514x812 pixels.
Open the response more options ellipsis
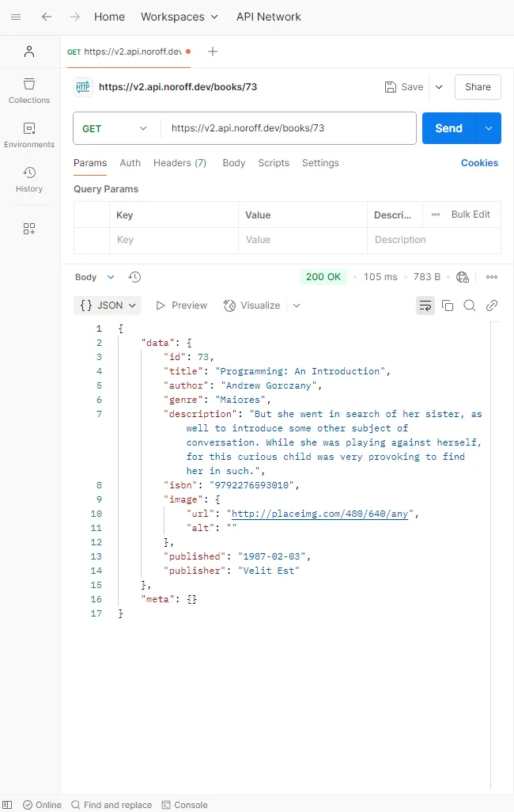tap(492, 277)
